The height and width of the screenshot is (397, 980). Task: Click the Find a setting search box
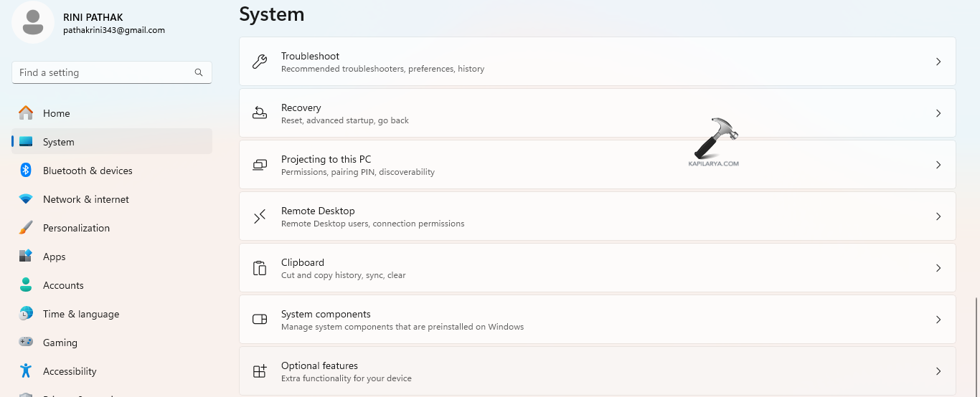(104, 72)
